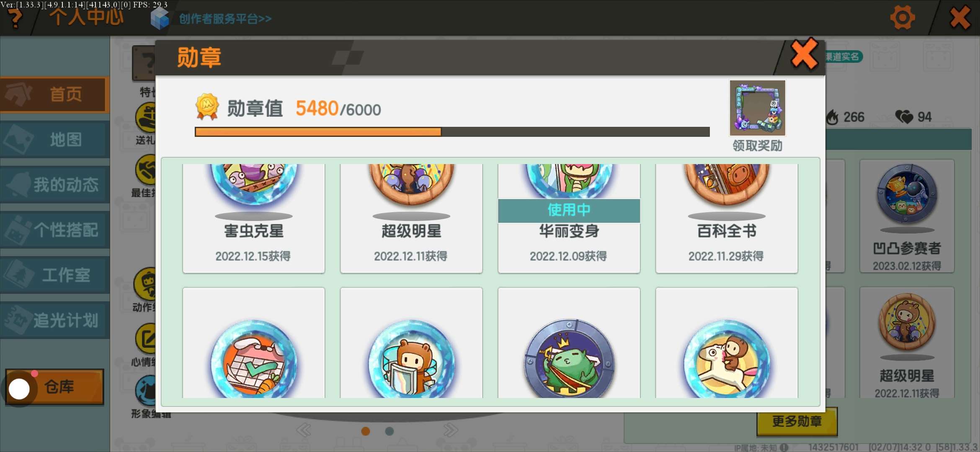Screen dimensions: 980x452
Task: Select the second teal page dot
Action: 389,431
